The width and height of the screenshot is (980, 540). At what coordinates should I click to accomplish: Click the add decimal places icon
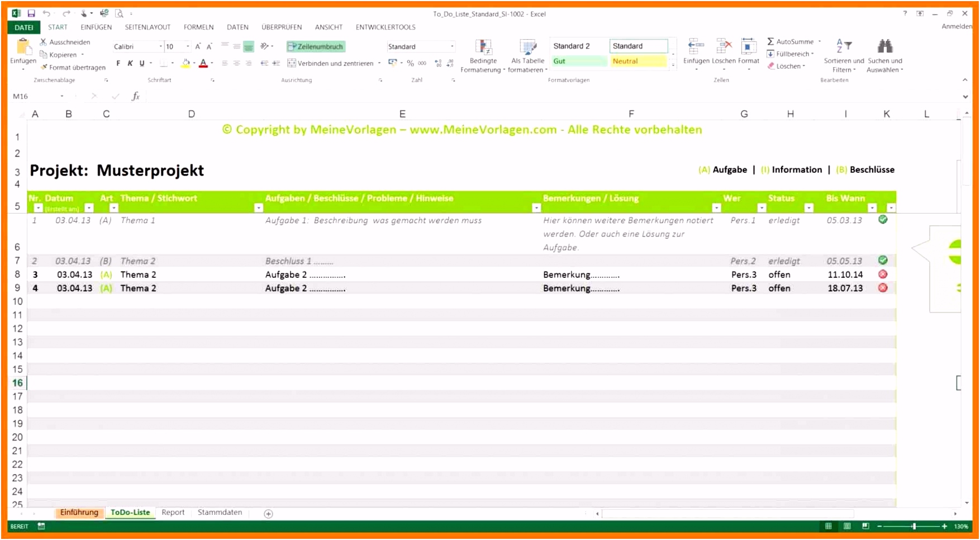pyautogui.click(x=438, y=63)
